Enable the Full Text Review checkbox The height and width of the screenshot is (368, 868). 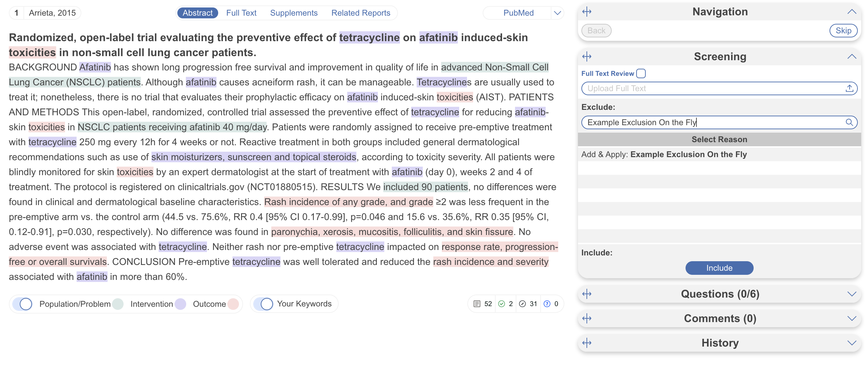tap(641, 73)
